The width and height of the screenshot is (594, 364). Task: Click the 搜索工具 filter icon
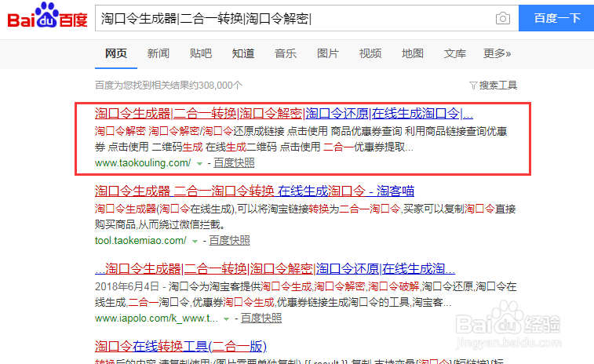[x=473, y=86]
